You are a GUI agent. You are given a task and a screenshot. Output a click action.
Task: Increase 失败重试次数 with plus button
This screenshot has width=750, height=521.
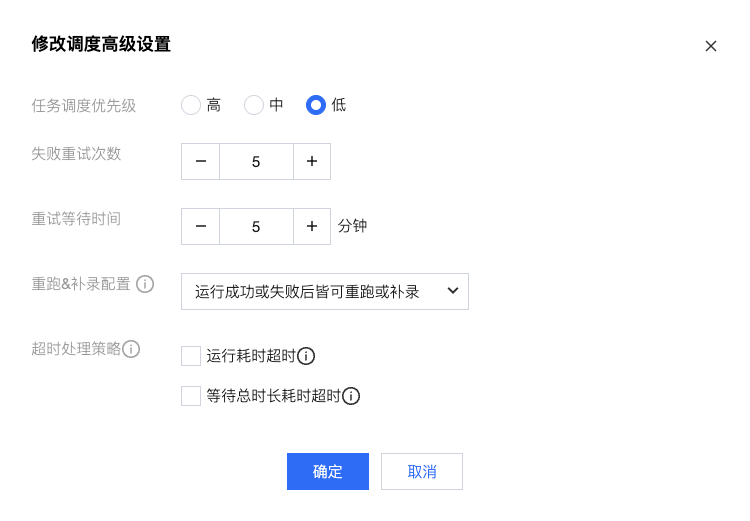point(312,161)
